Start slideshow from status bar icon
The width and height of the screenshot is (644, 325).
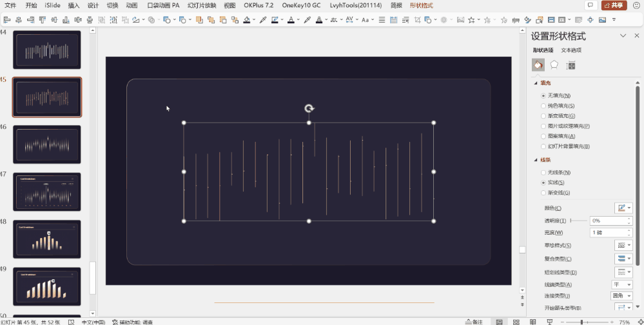549,322
